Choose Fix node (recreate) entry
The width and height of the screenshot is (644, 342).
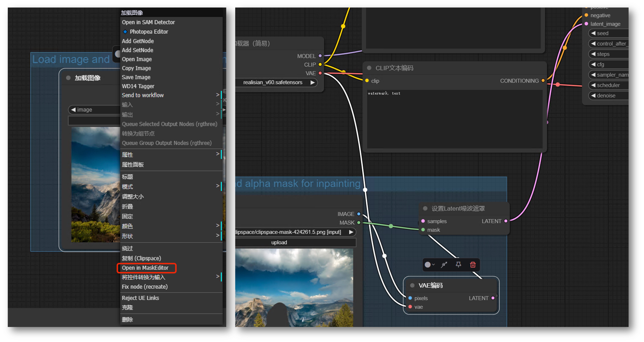point(145,287)
